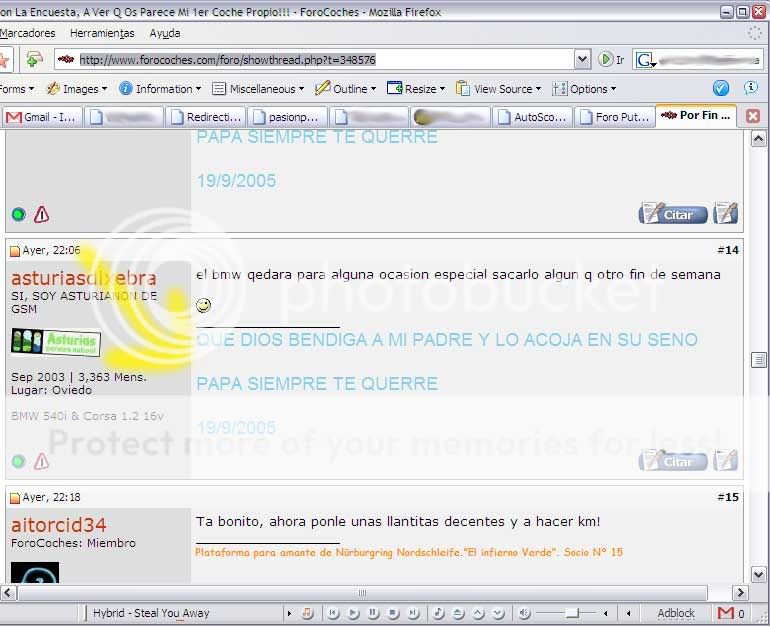Click the quick reply icon above post #14

point(726,213)
